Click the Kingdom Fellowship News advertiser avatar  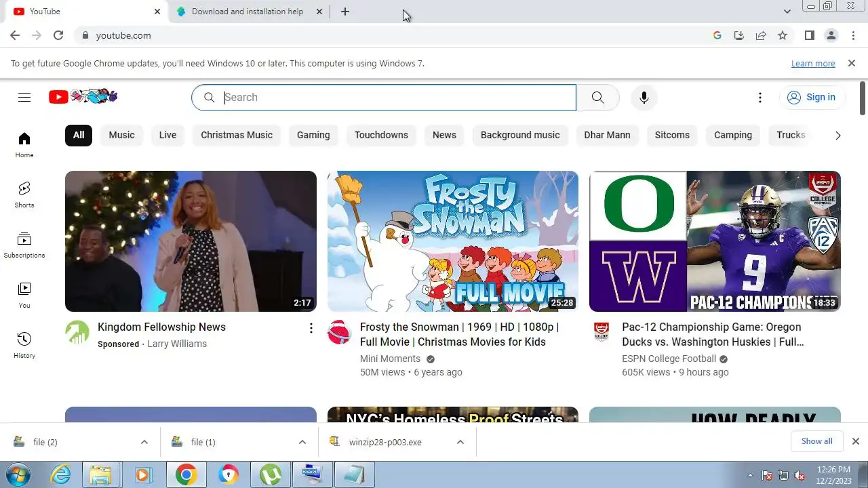[77, 332]
